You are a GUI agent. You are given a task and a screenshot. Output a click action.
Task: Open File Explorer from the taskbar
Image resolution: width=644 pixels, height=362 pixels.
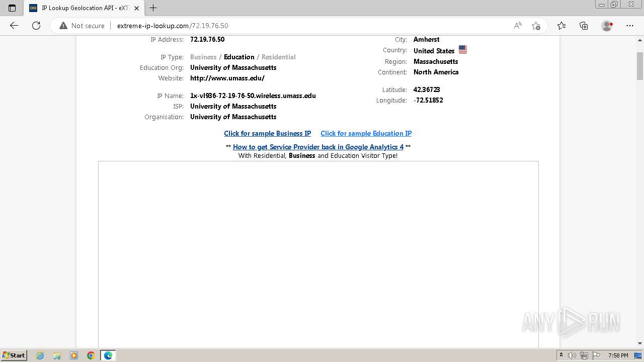click(x=57, y=355)
